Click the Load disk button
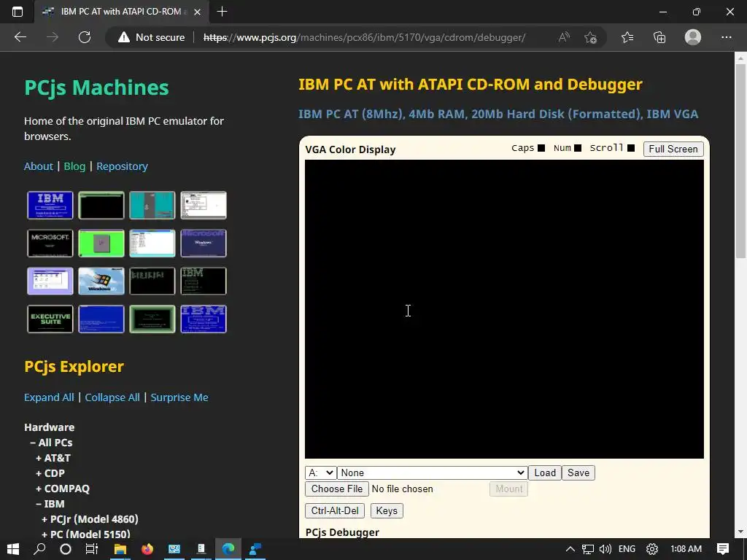The image size is (747, 560). [x=545, y=472]
